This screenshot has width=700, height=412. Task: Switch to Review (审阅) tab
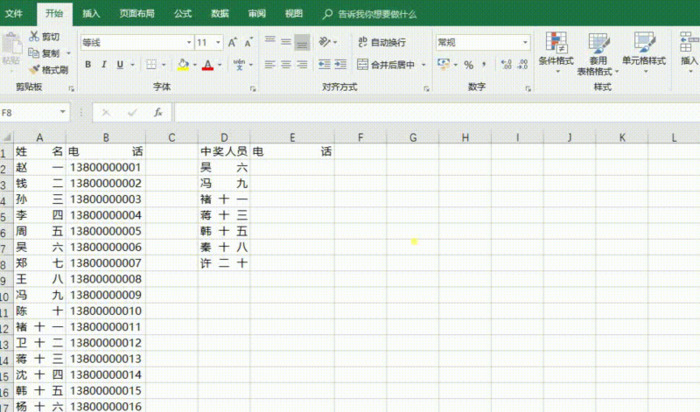(257, 13)
